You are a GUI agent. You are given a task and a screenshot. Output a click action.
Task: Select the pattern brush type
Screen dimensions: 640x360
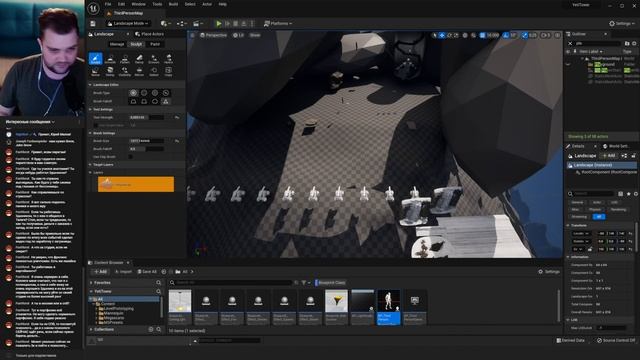click(155, 93)
